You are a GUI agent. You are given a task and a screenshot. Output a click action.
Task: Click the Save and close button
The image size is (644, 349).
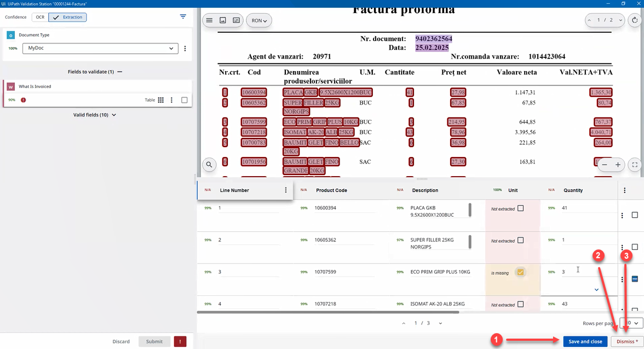pos(585,341)
